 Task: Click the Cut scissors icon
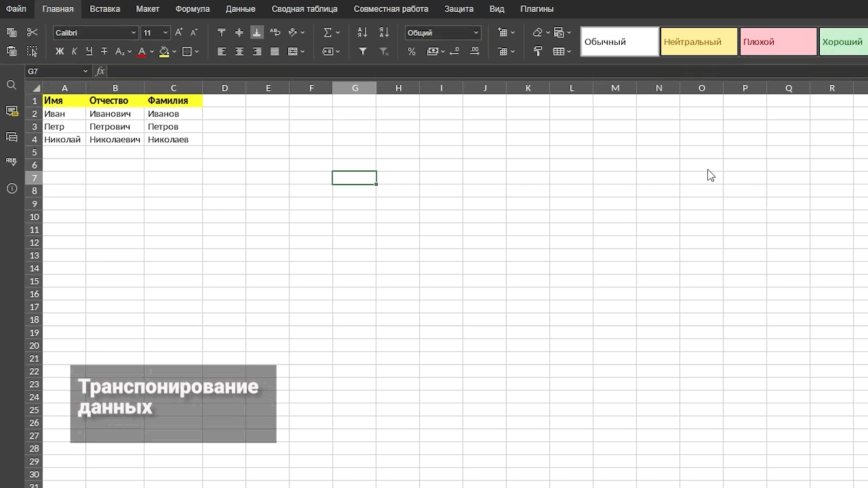32,33
